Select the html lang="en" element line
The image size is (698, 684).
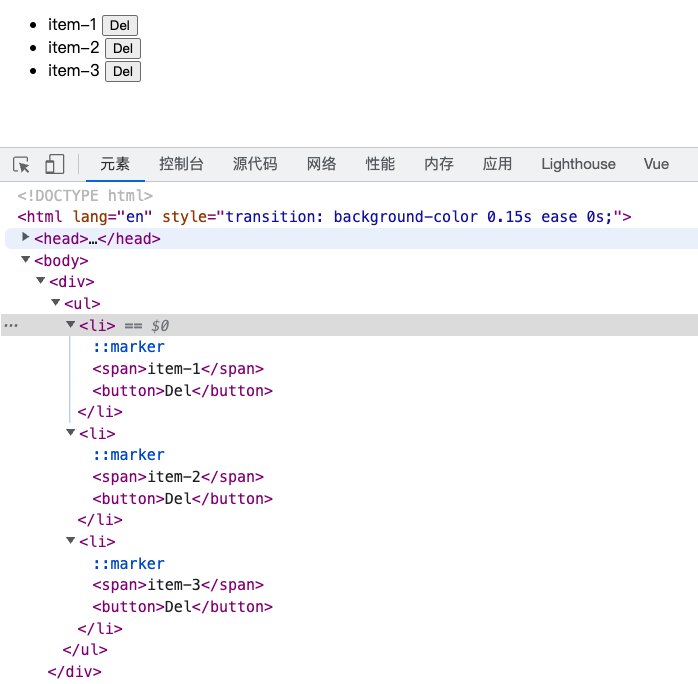point(325,217)
